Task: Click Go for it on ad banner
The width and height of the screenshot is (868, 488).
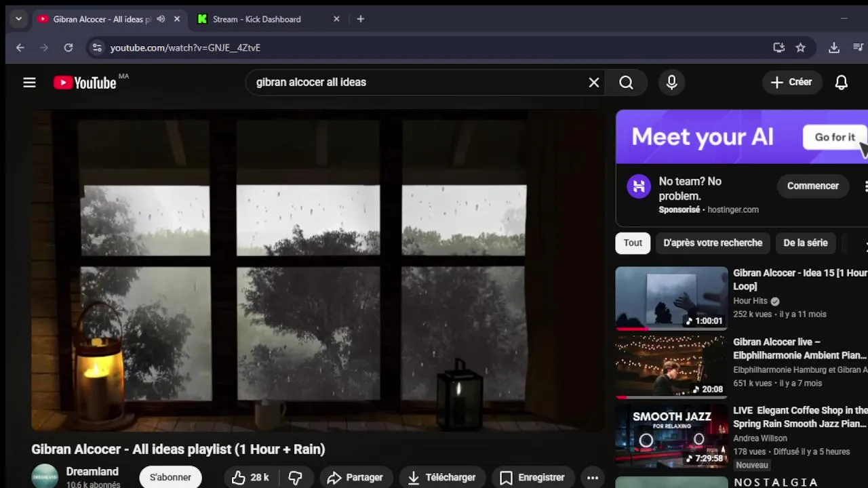Action: [835, 137]
